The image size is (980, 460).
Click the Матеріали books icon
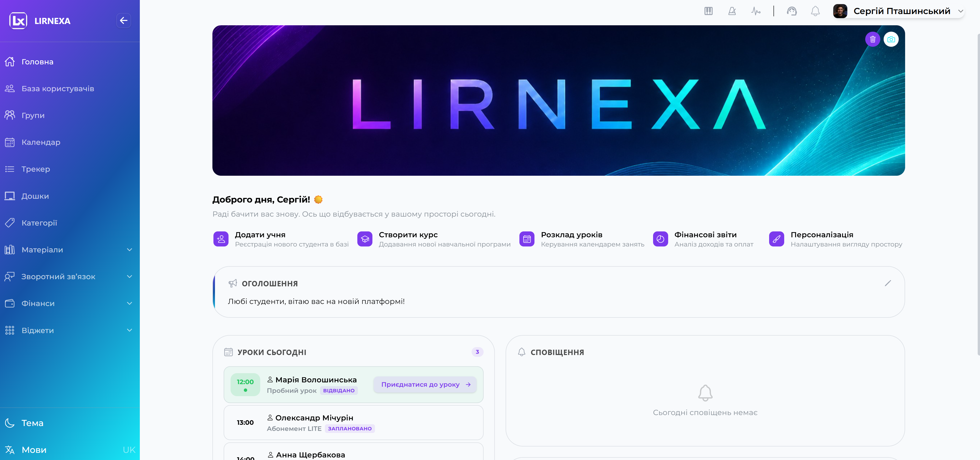(x=9, y=250)
